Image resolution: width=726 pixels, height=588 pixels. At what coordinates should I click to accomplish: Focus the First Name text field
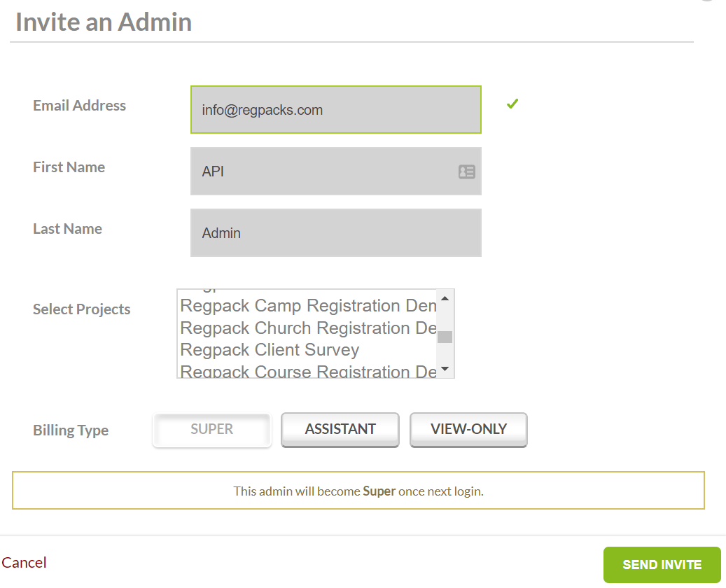322,171
